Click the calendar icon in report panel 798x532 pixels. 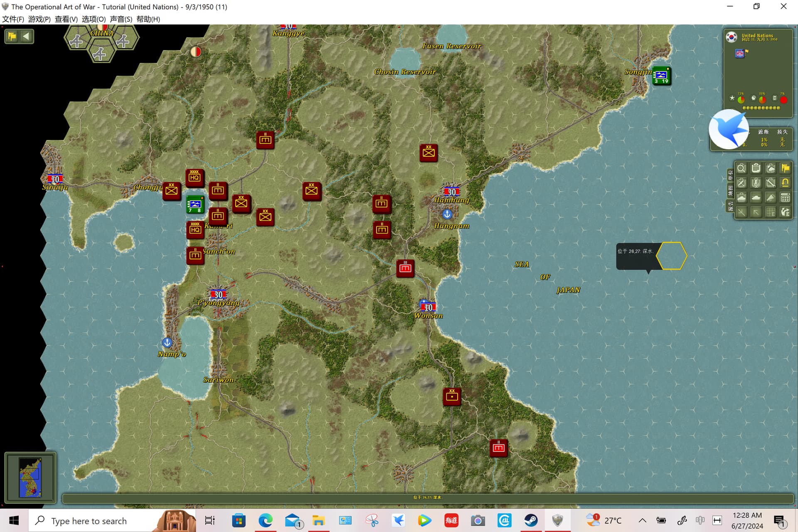click(x=785, y=197)
